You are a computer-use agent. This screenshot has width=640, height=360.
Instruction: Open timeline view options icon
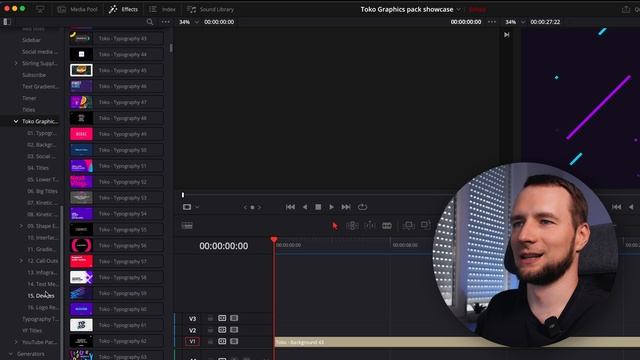[187, 226]
